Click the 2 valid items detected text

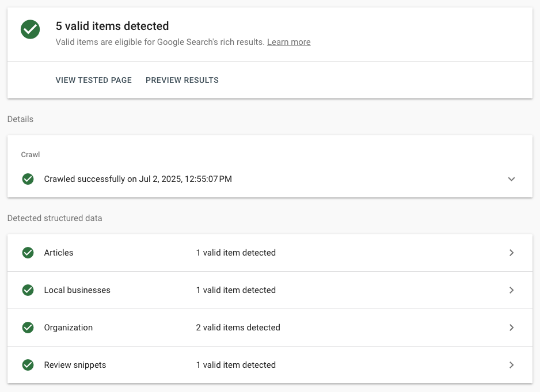pos(238,328)
